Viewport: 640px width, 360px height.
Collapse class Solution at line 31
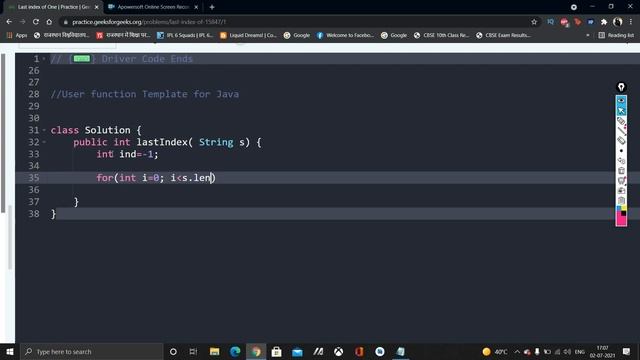(x=44, y=130)
